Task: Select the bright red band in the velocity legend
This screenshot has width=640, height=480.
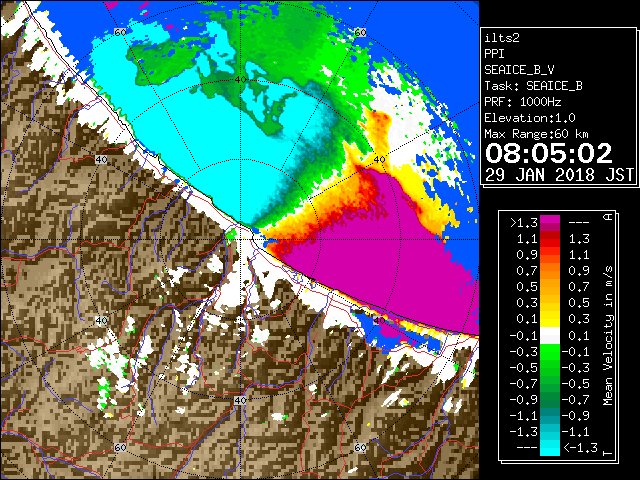Action: tap(550, 243)
